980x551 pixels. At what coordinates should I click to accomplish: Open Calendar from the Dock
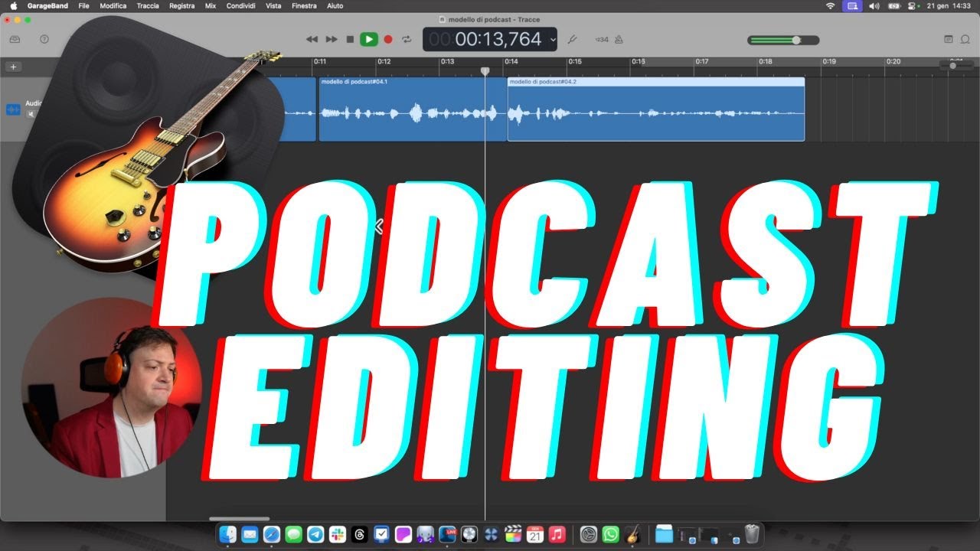(x=535, y=534)
